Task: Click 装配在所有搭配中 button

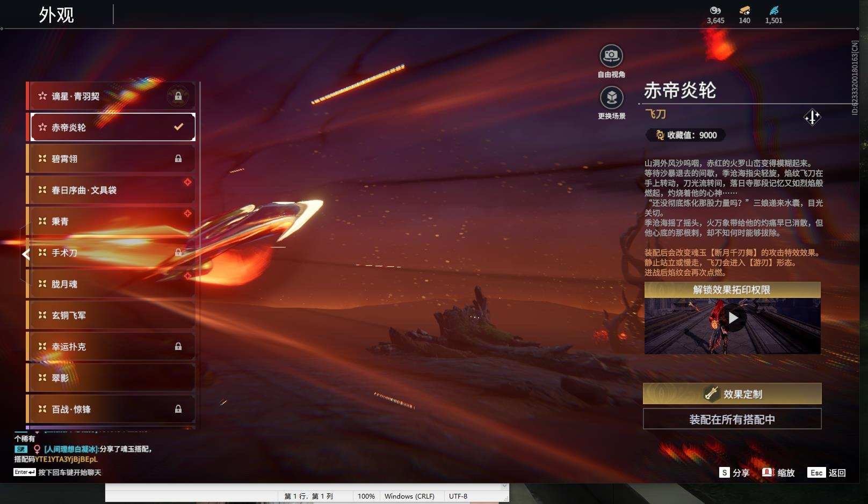Action: (732, 419)
